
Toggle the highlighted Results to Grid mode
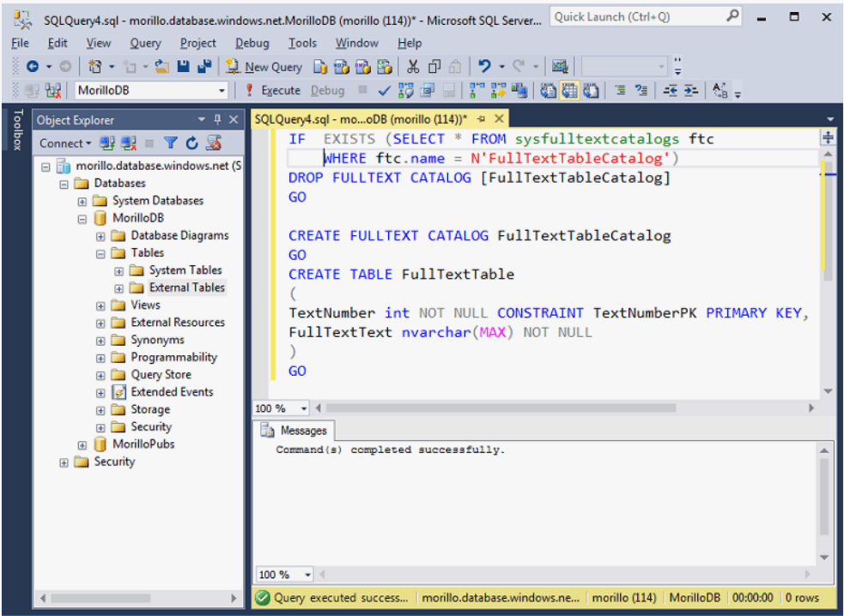569,90
